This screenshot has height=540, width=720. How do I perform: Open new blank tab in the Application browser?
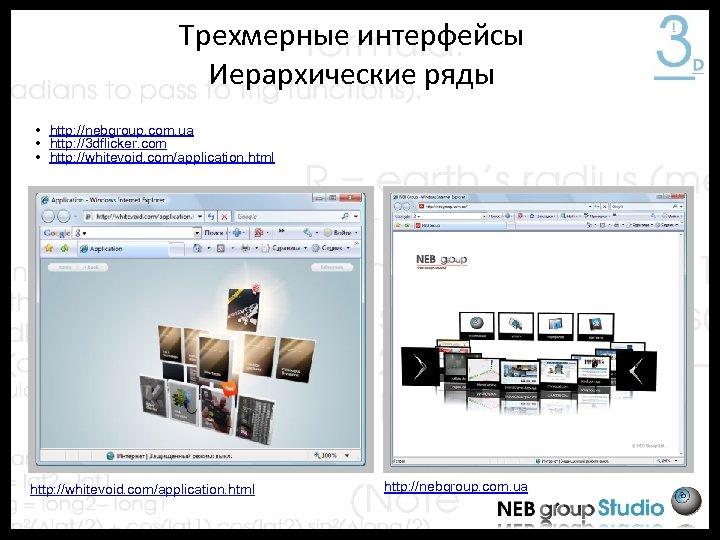(x=176, y=249)
